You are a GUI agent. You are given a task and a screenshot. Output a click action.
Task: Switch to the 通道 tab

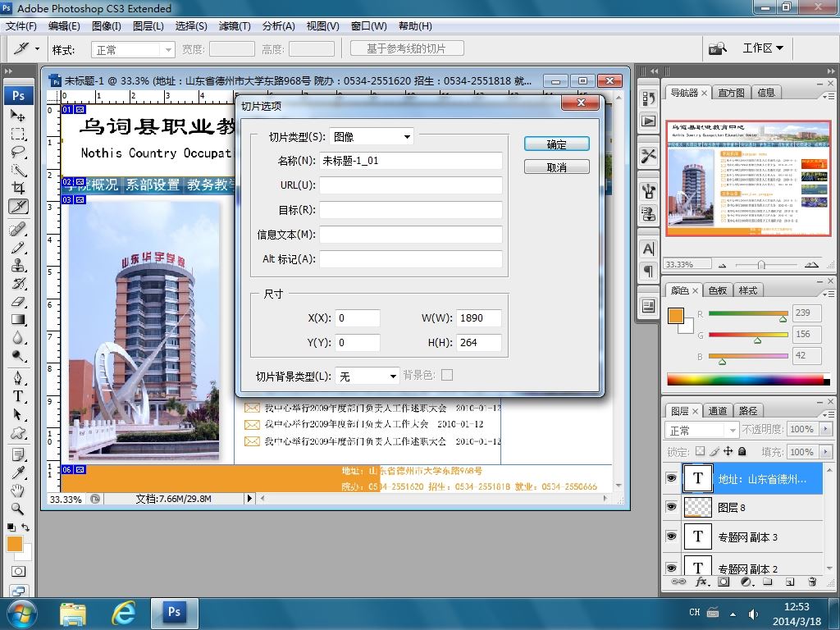click(717, 411)
